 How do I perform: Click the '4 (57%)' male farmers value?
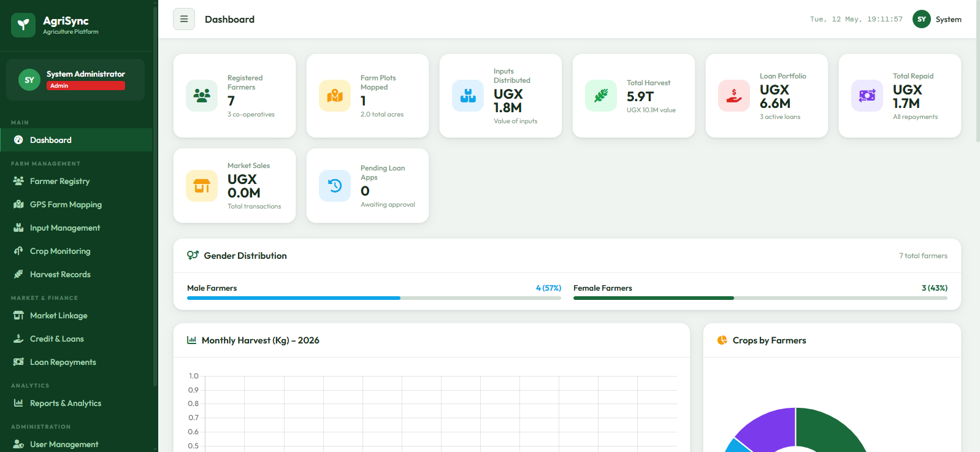pos(548,288)
